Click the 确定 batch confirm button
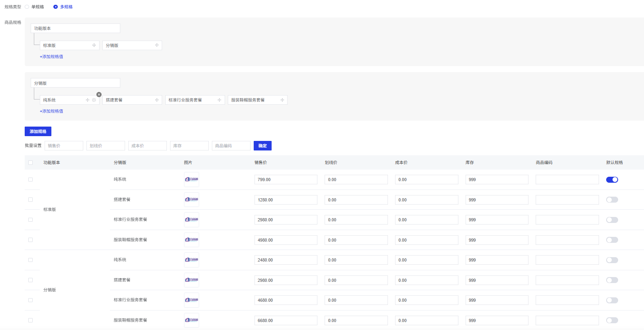The width and height of the screenshot is (644, 330). coord(262,146)
